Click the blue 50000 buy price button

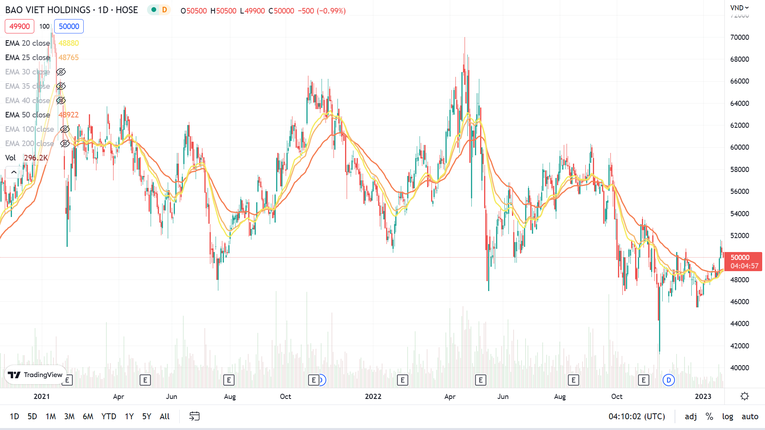coord(69,27)
